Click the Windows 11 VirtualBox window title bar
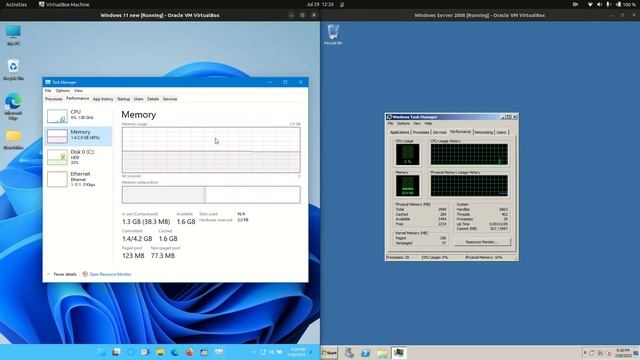The width and height of the screenshot is (640, 360). point(160,15)
